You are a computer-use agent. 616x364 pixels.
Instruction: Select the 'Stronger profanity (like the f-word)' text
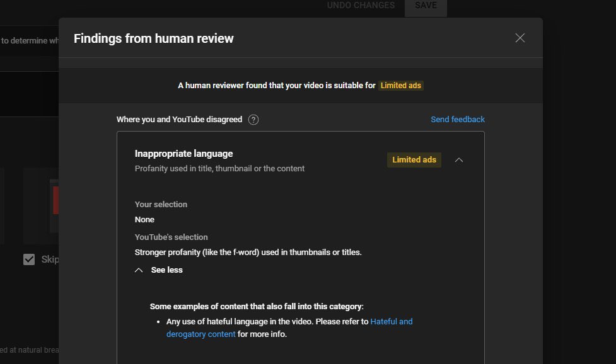pyautogui.click(x=197, y=252)
